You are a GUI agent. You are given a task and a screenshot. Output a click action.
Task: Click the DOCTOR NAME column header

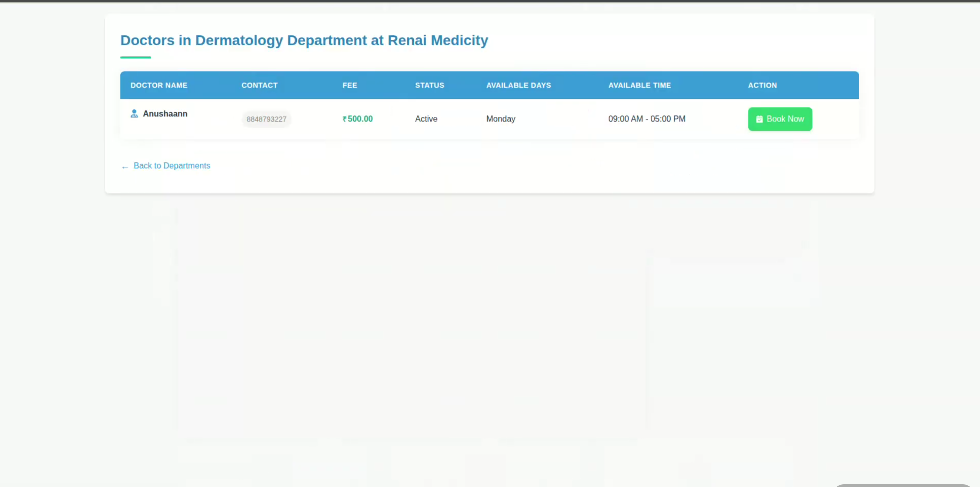pos(159,85)
